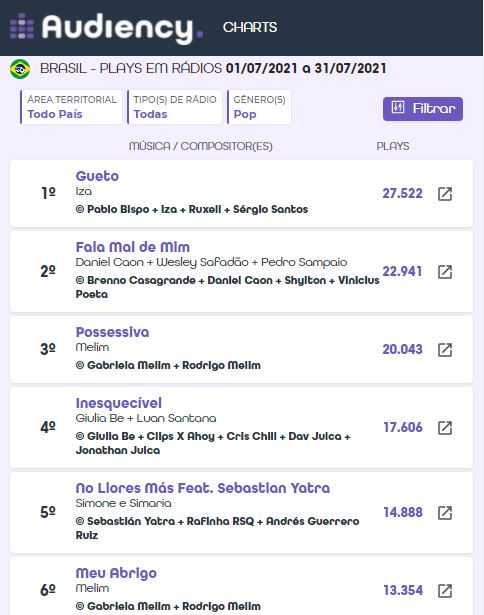This screenshot has width=484, height=615.
Task: Open external link icon for Fala Mal de Mim
Action: point(445,272)
